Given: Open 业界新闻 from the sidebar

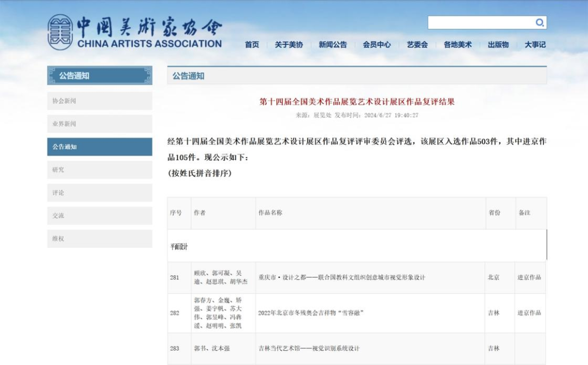Looking at the screenshot, I should pos(100,124).
